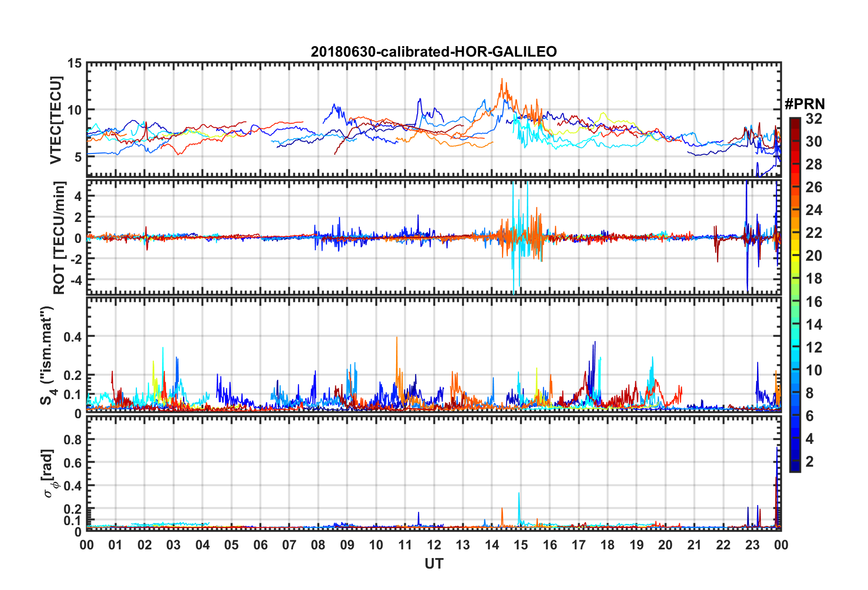Click UT axis tick label "08"
Screen dimensions: 868x590
coord(318,545)
